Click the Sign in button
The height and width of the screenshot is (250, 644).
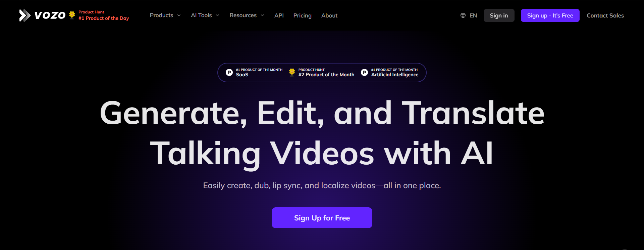point(499,15)
